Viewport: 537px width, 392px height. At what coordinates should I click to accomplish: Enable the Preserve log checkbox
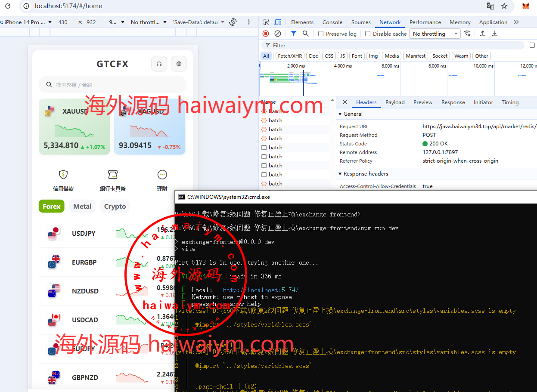pyautogui.click(x=321, y=34)
